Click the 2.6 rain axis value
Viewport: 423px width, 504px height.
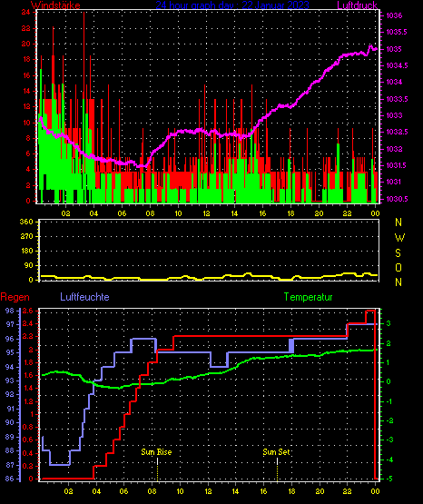(27, 311)
